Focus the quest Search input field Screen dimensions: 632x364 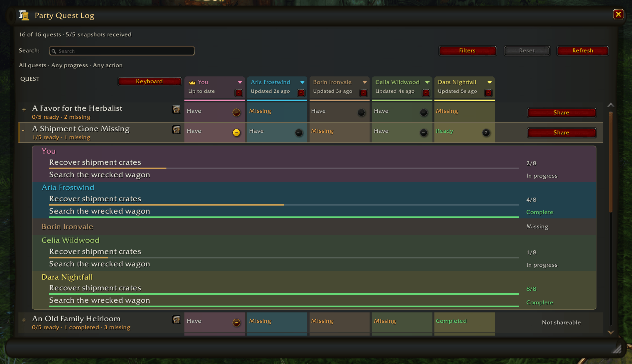pos(122,51)
